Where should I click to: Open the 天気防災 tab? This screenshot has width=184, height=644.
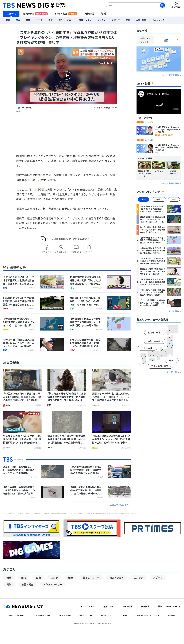coord(89,13)
